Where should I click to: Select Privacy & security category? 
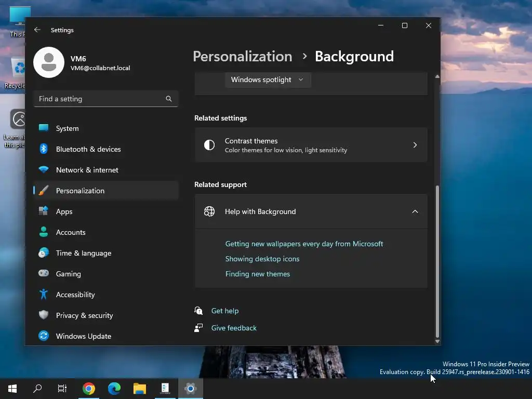(x=106, y=315)
